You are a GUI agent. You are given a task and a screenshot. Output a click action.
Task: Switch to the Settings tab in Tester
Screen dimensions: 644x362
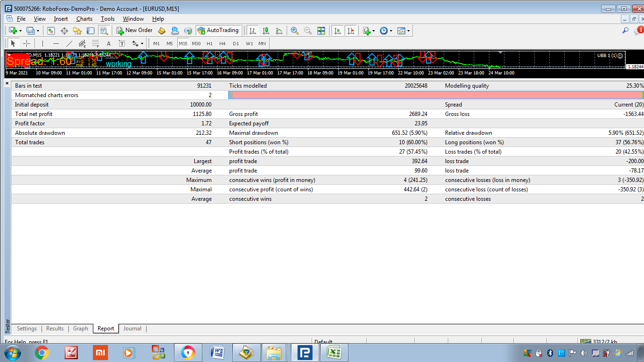pos(27,329)
